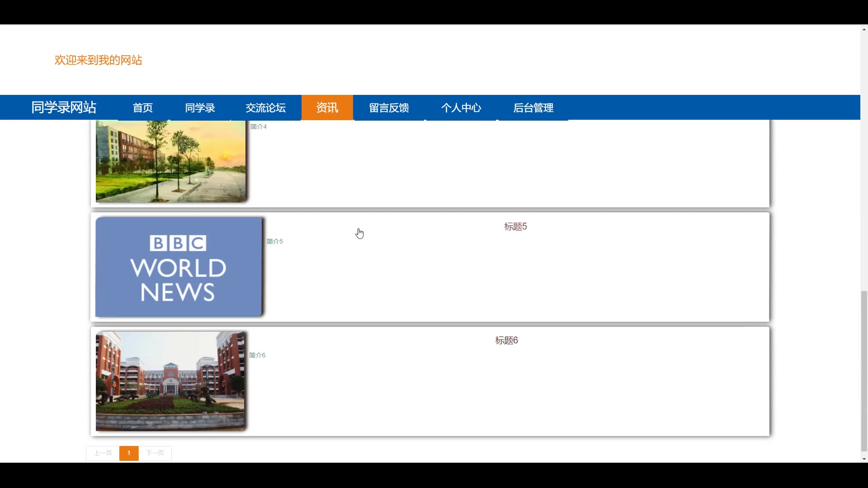
Task: Click the sunset campus street thumbnail
Action: pyautogui.click(x=170, y=161)
